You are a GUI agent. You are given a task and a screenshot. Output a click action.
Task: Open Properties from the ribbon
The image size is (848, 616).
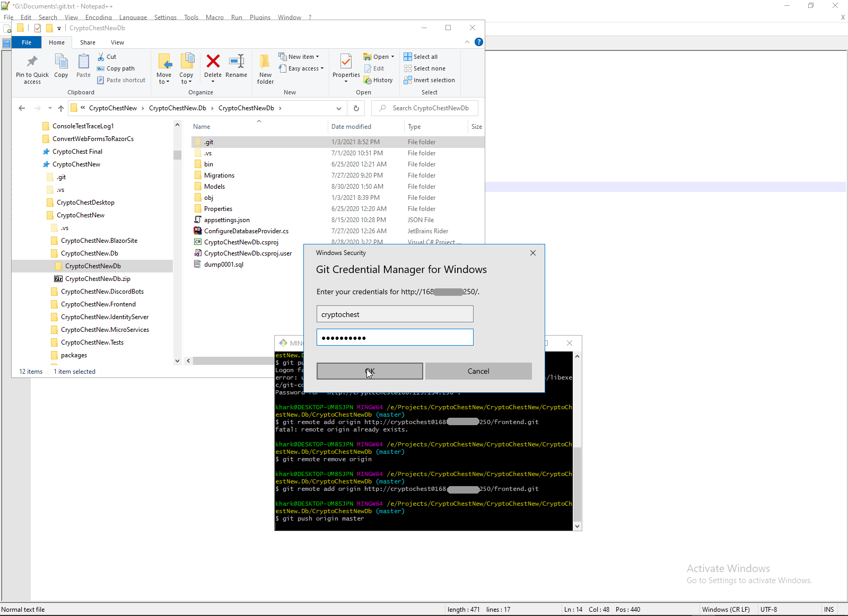(346, 64)
